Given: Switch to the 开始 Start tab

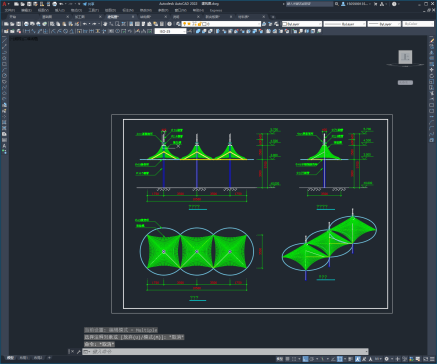Looking at the screenshot, I should click(x=13, y=17).
